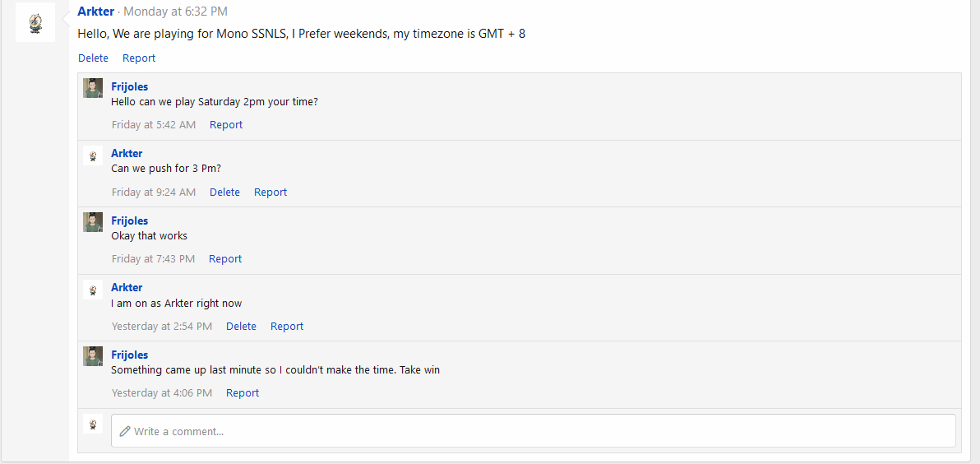Open Arkter's large avatar at the top of the post
980x464 pixels.
(x=35, y=22)
